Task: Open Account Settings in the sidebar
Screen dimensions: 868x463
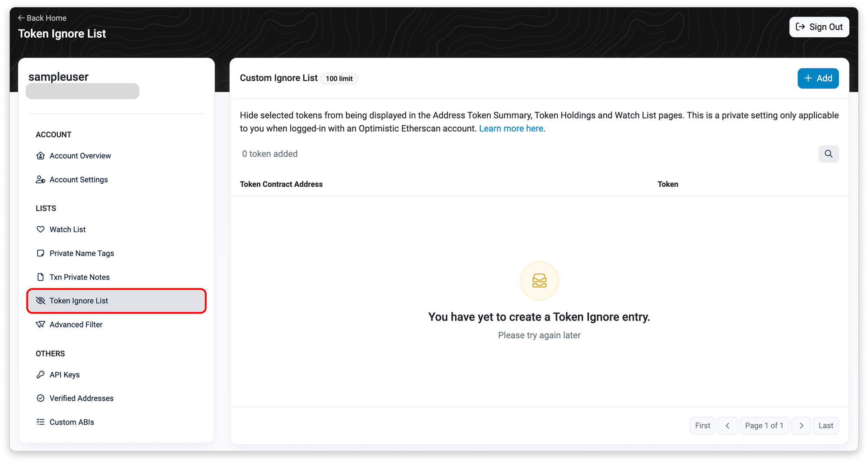Action: tap(79, 179)
